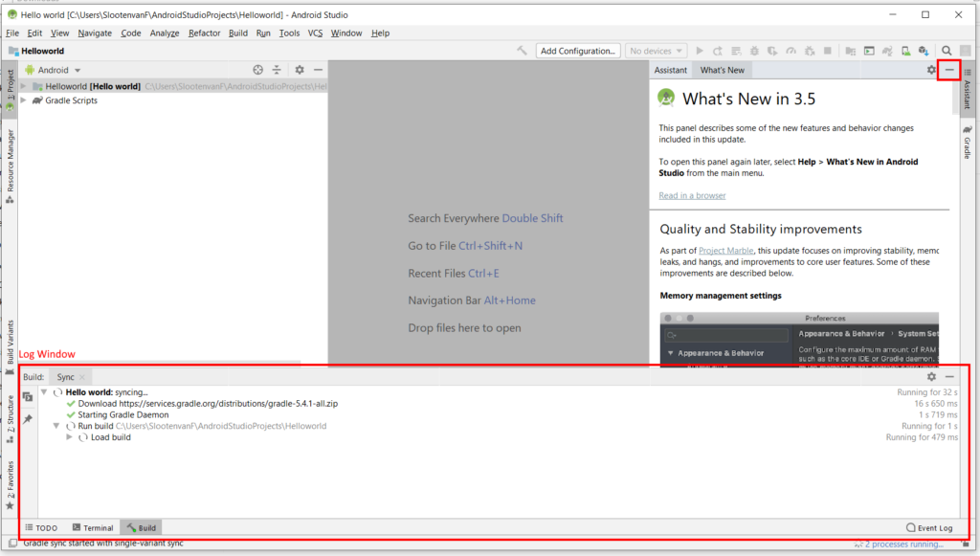Click the Profile app gauge icon
Screen dimensions: 980x556
[791, 51]
